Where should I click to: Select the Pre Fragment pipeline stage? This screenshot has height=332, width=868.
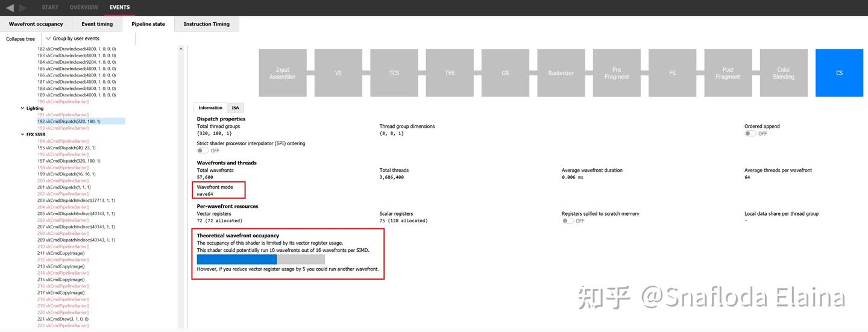tap(617, 73)
